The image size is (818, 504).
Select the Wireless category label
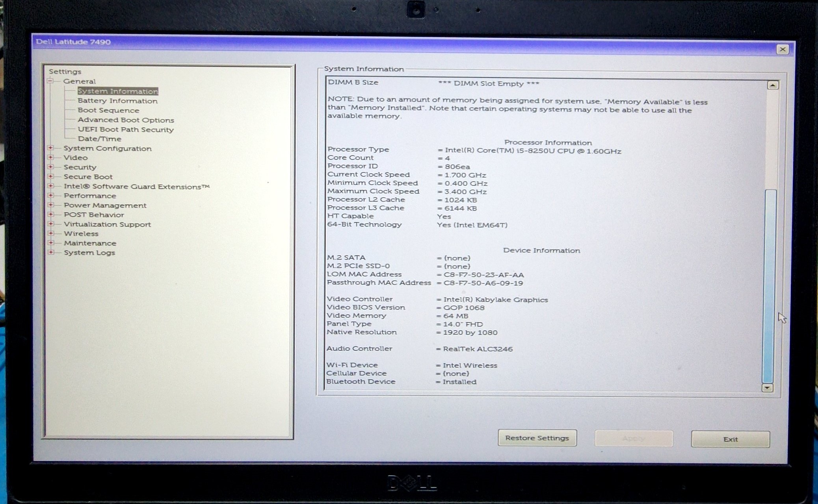(81, 233)
